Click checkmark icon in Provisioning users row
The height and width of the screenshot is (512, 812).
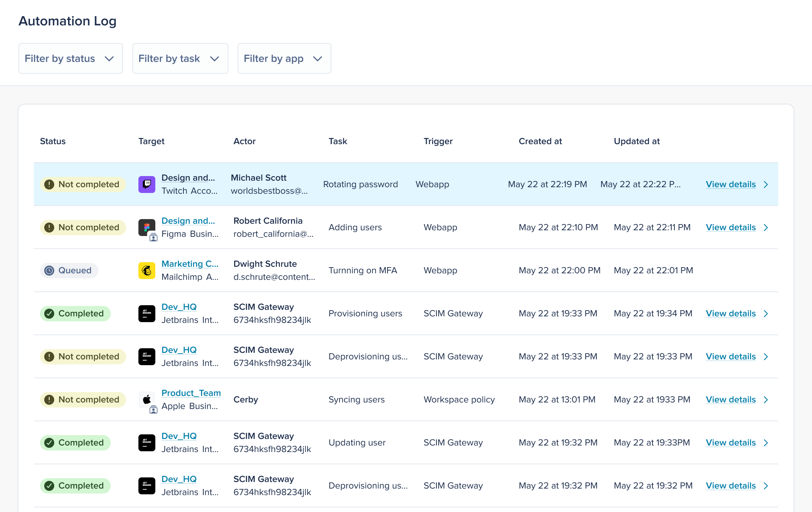(49, 314)
